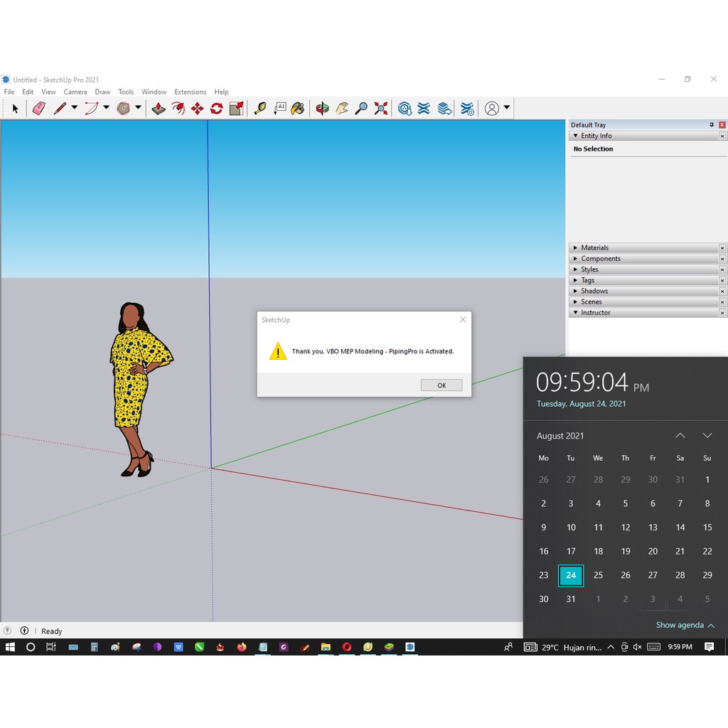The image size is (728, 728).
Task: Open the Firefox taskbar icon
Action: tap(242, 647)
